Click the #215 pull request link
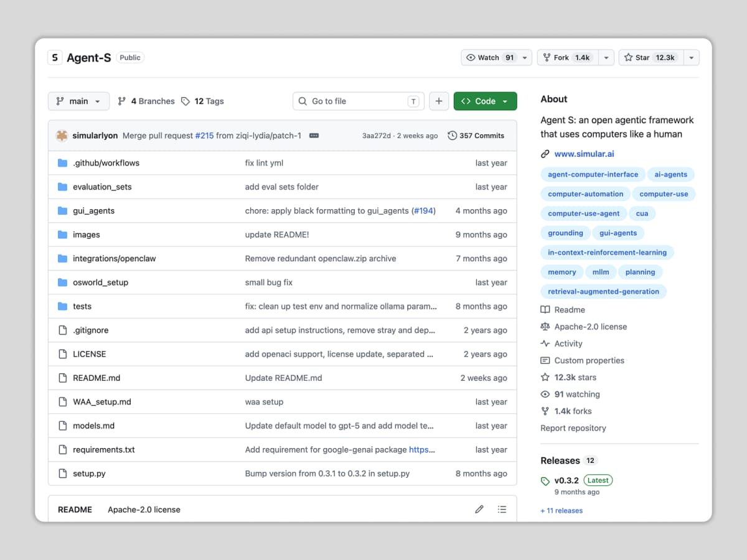Image resolution: width=747 pixels, height=560 pixels. tap(204, 136)
